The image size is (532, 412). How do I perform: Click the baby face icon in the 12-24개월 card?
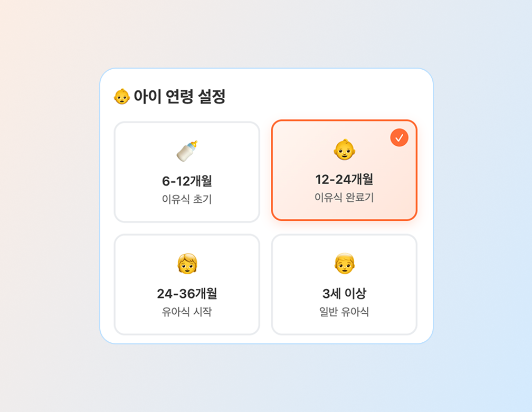[344, 149]
